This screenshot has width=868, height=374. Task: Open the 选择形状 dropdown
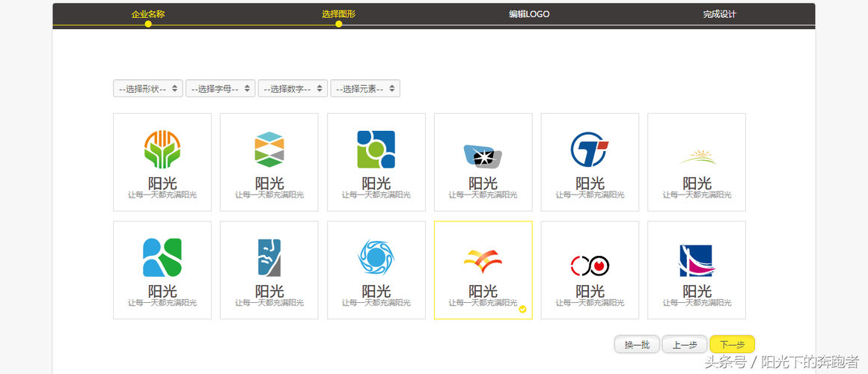148,88
